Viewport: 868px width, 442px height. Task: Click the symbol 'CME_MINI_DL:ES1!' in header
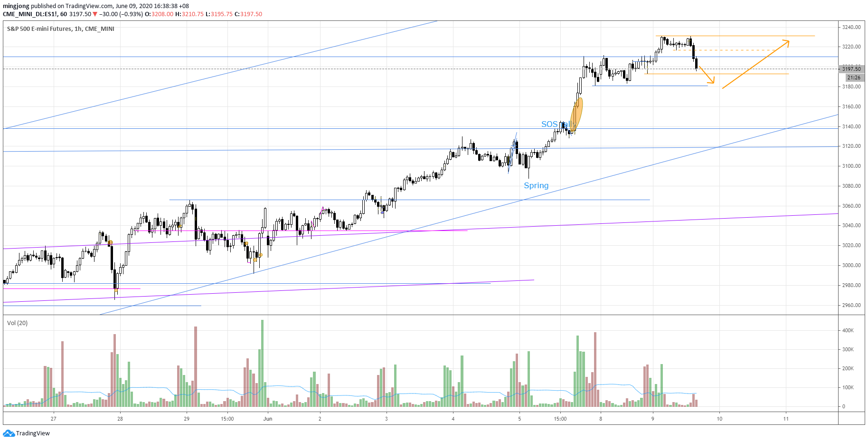(30, 14)
